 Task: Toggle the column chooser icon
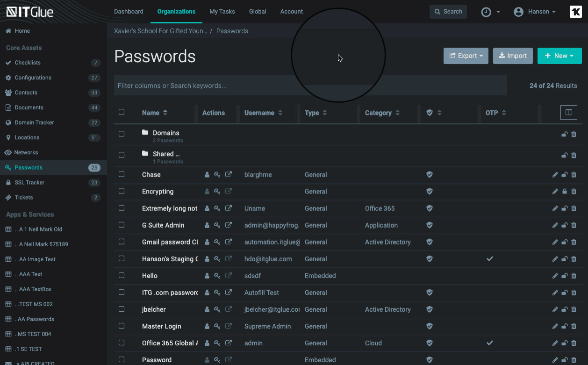[569, 113]
